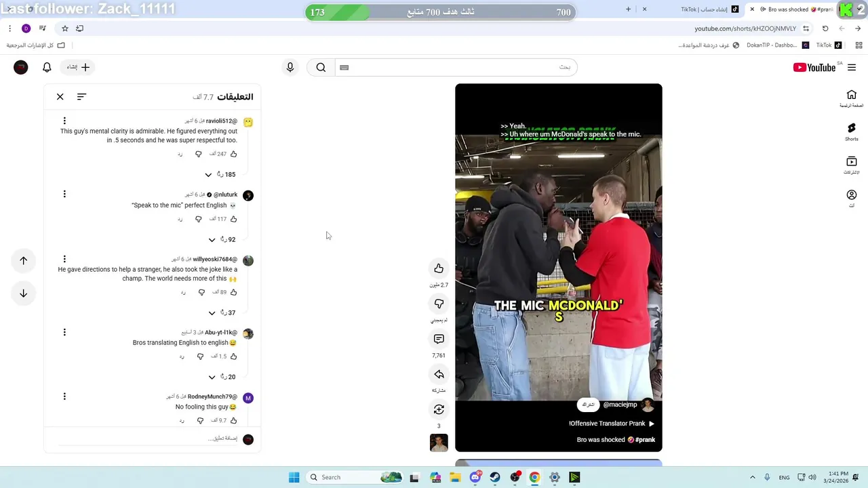Open the browser three-dot menu
This screenshot has height=488, width=868.
point(9,28)
